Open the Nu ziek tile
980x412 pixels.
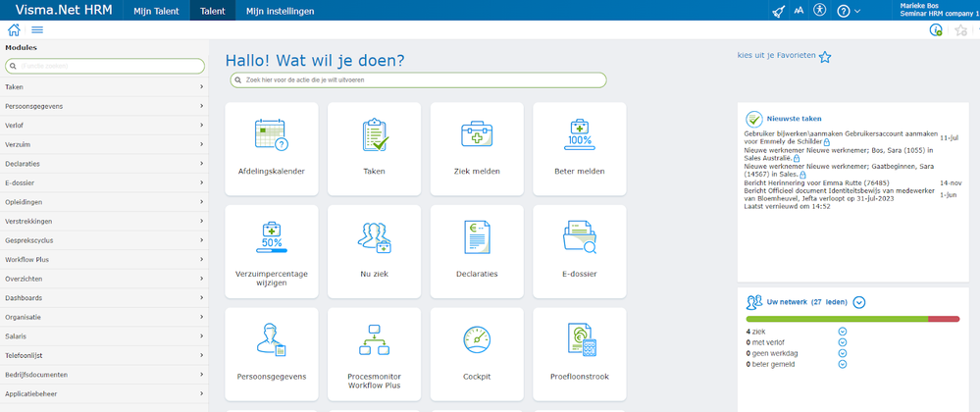375,251
